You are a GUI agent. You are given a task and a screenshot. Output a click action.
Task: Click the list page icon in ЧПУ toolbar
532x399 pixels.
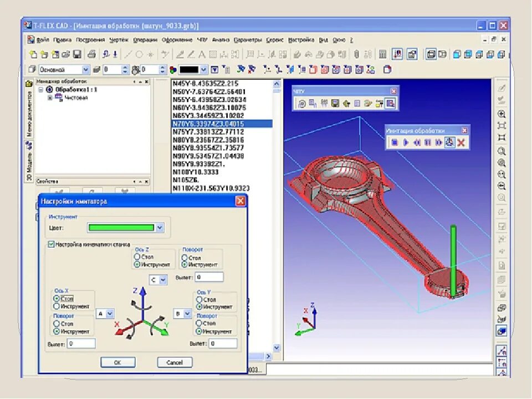coord(357,104)
